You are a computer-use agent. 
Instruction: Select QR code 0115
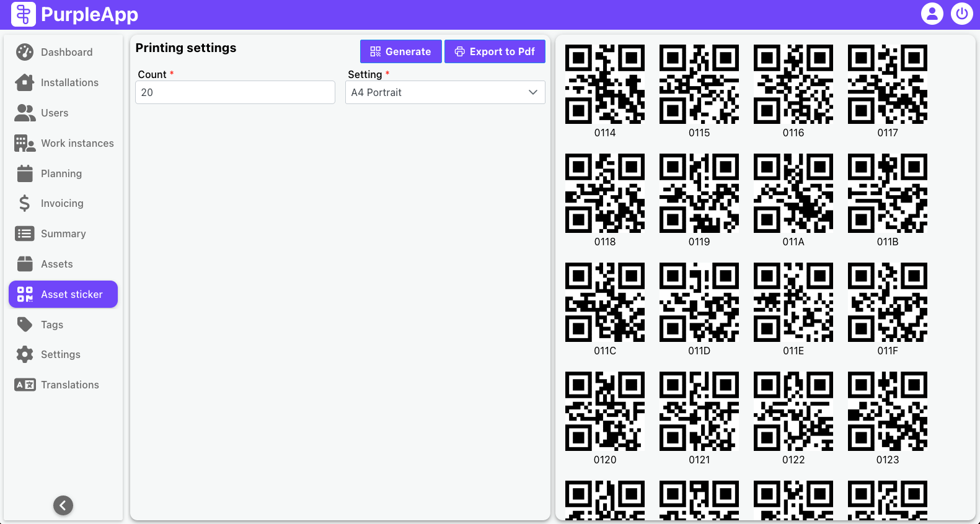point(699,84)
